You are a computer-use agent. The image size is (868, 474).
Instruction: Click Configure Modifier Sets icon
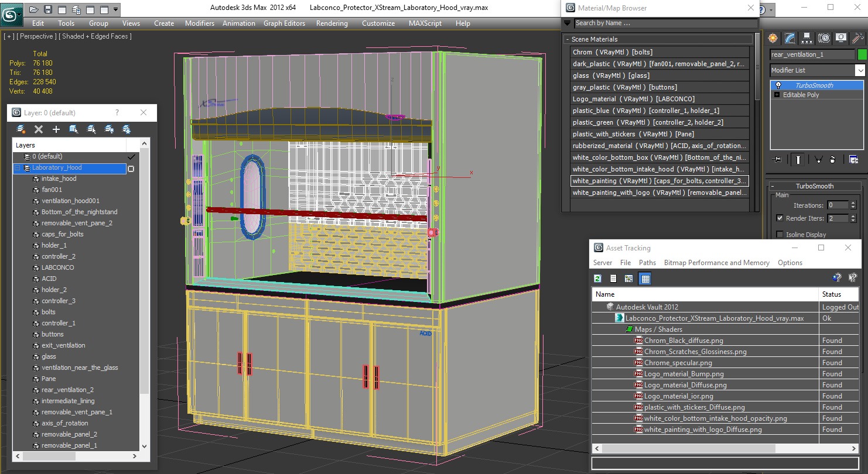853,159
